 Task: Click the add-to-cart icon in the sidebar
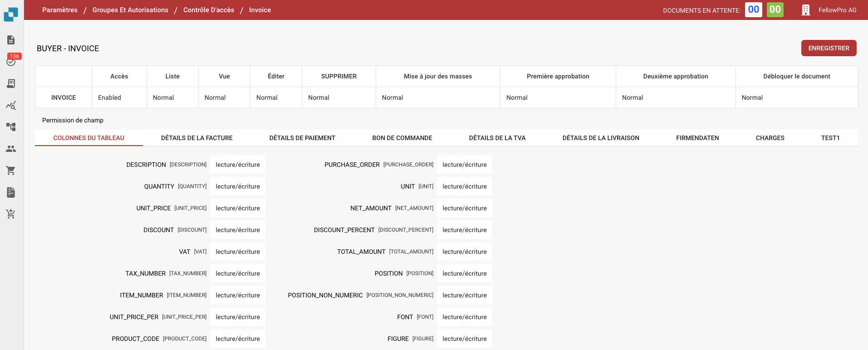point(11,214)
